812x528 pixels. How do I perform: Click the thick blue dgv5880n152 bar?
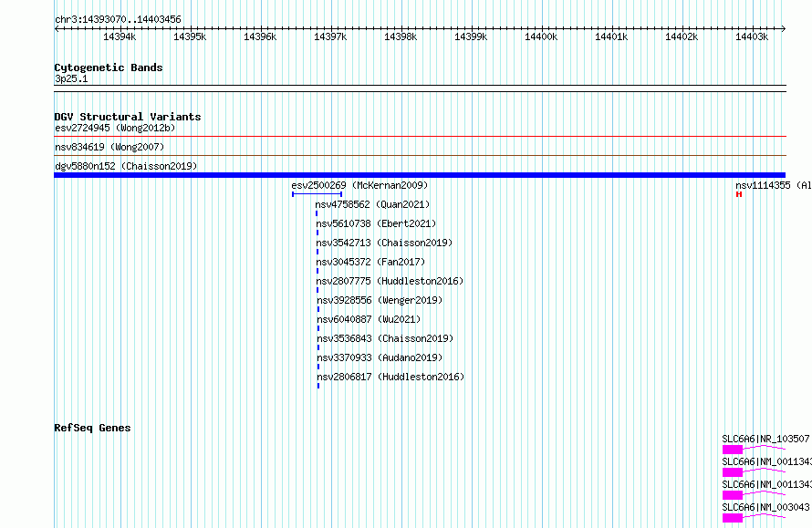point(420,175)
